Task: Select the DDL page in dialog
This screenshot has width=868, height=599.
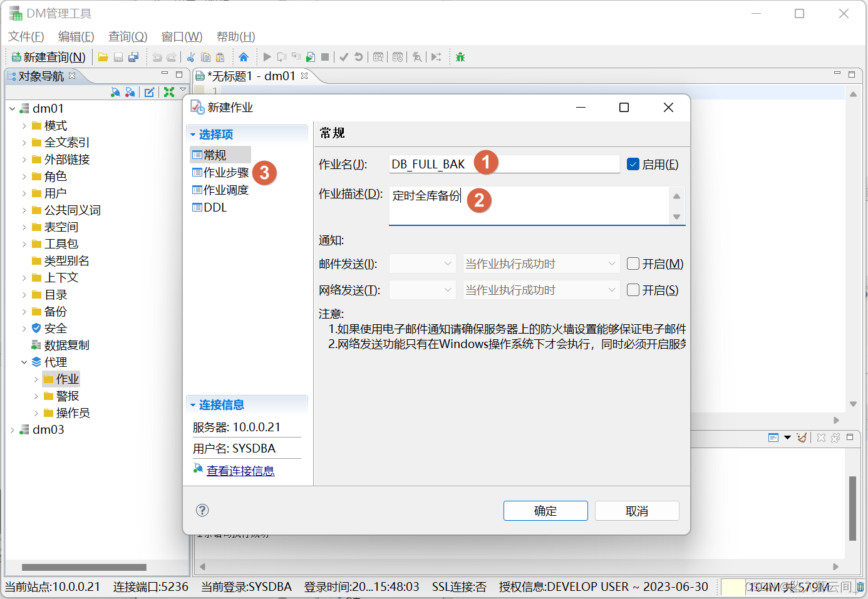Action: pyautogui.click(x=210, y=207)
